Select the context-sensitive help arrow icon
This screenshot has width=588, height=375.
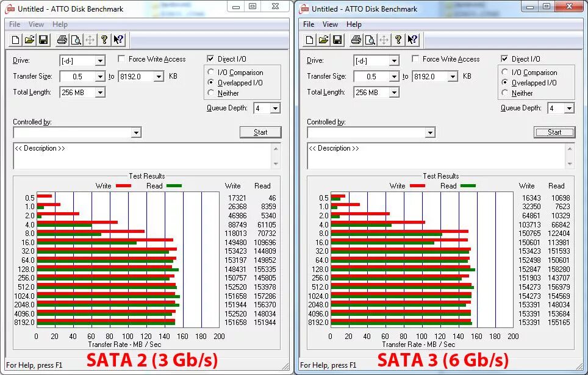pyautogui.click(x=118, y=40)
